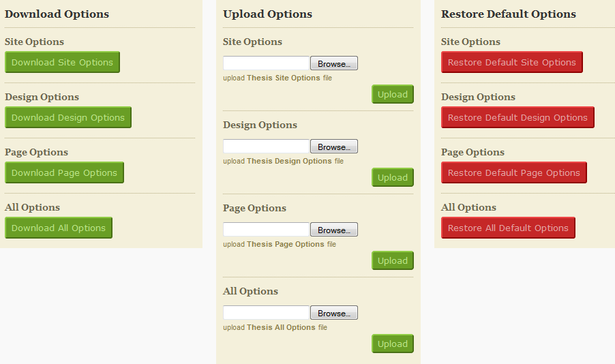Upload the Thesis All Options file

coord(393,344)
